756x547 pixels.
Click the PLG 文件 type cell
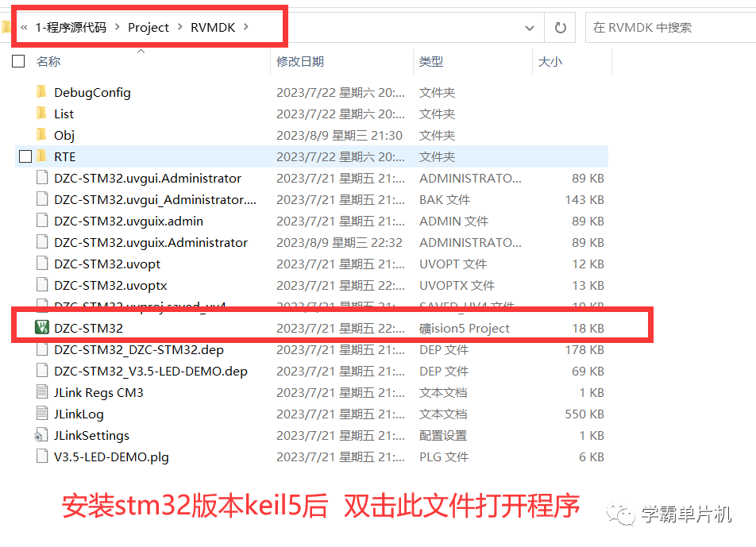(444, 456)
